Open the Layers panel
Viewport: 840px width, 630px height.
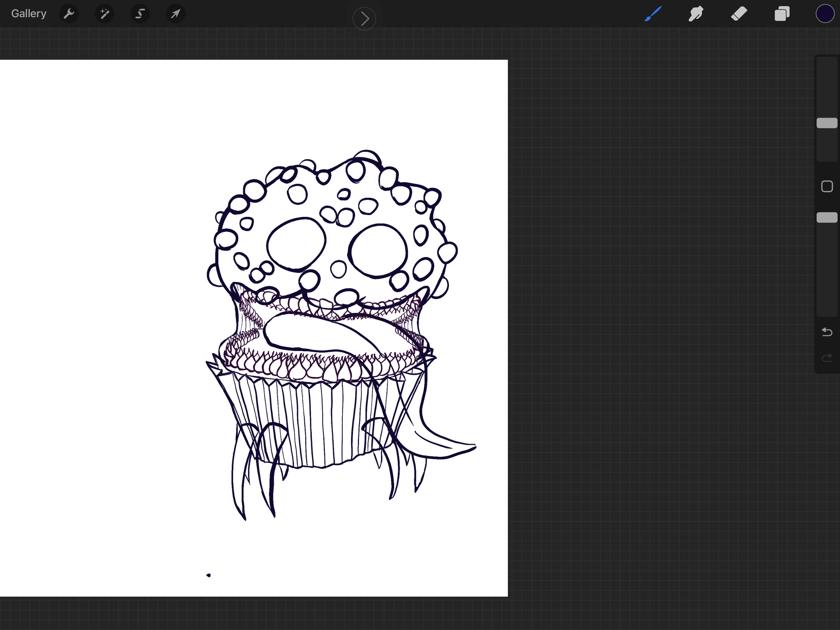[x=782, y=14]
